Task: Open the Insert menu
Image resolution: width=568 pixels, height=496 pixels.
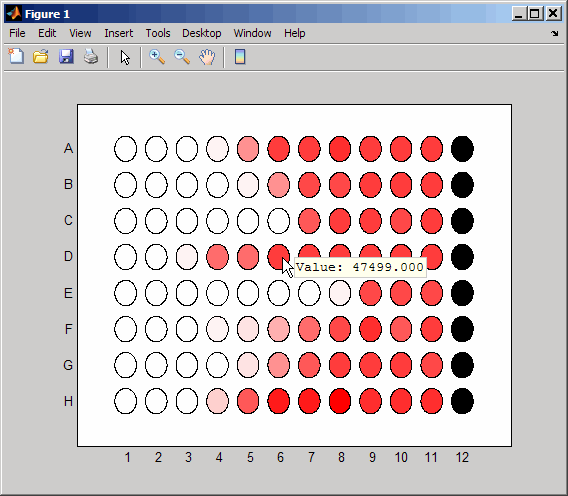Action: pyautogui.click(x=118, y=33)
